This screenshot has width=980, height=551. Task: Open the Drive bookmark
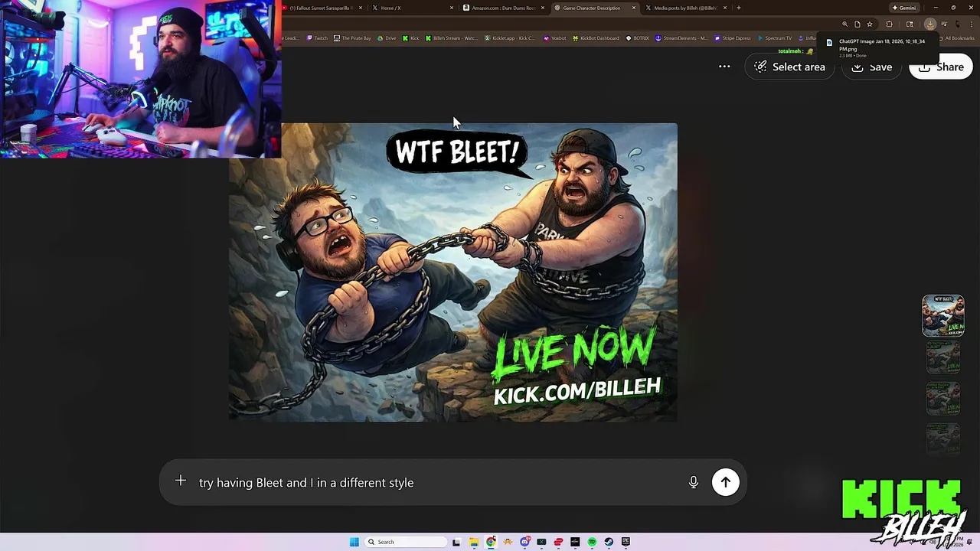tap(387, 38)
